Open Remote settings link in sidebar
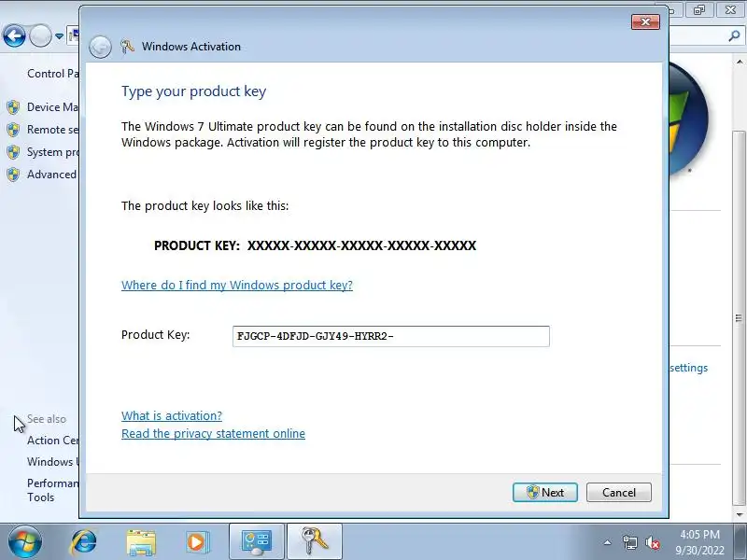The image size is (747, 560). click(52, 130)
